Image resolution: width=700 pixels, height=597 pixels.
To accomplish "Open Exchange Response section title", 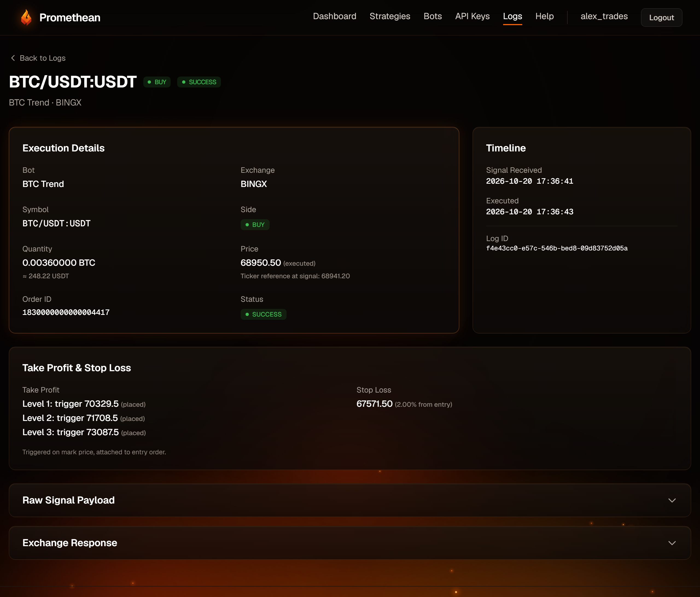I will (x=70, y=543).
